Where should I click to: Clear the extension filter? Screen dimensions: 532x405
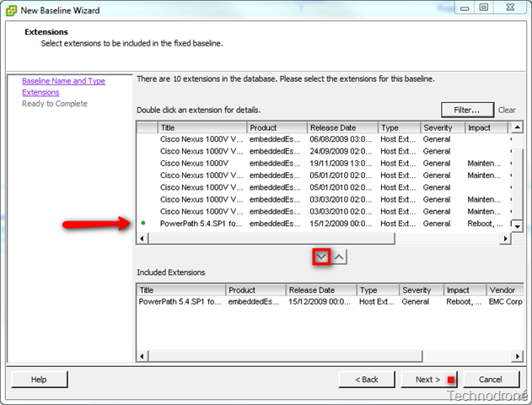(x=507, y=110)
